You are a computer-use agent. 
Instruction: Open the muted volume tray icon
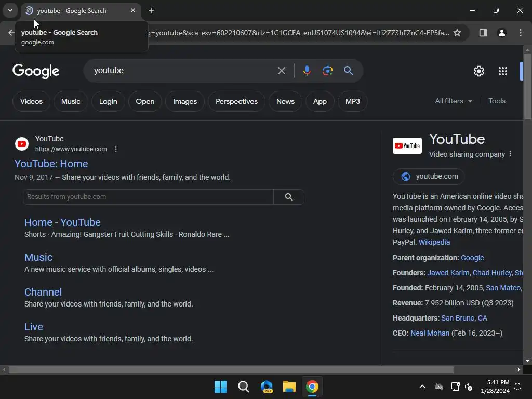469,387
